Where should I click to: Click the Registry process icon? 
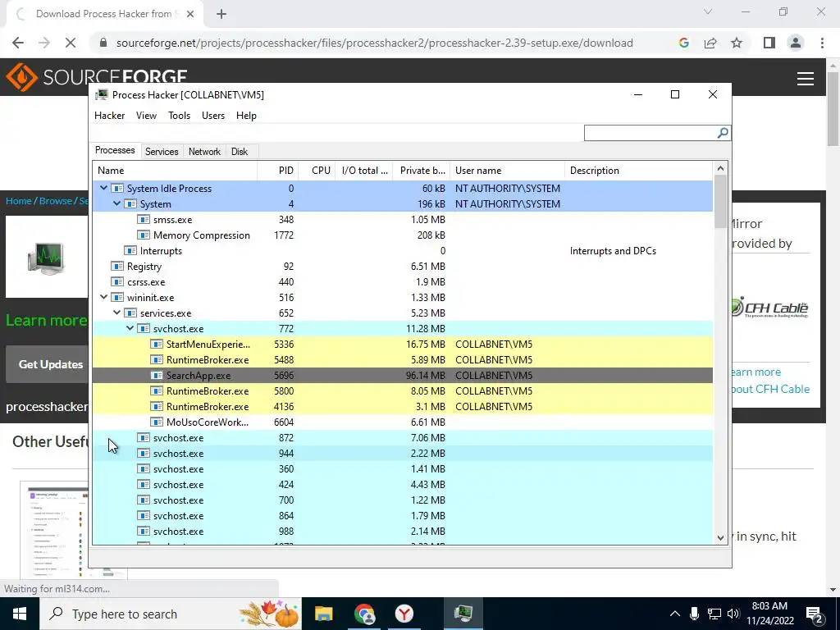116,267
